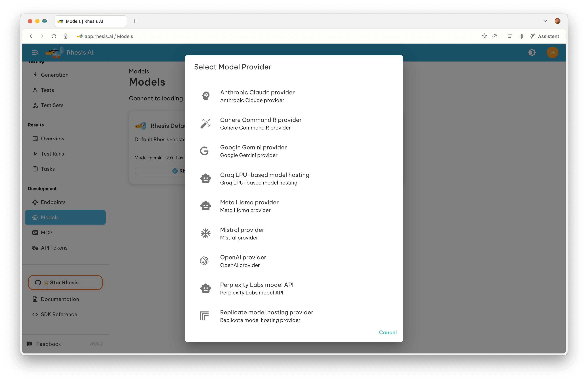Image resolution: width=588 pixels, height=382 pixels.
Task: Click the Groq robot icon
Action: click(x=205, y=178)
